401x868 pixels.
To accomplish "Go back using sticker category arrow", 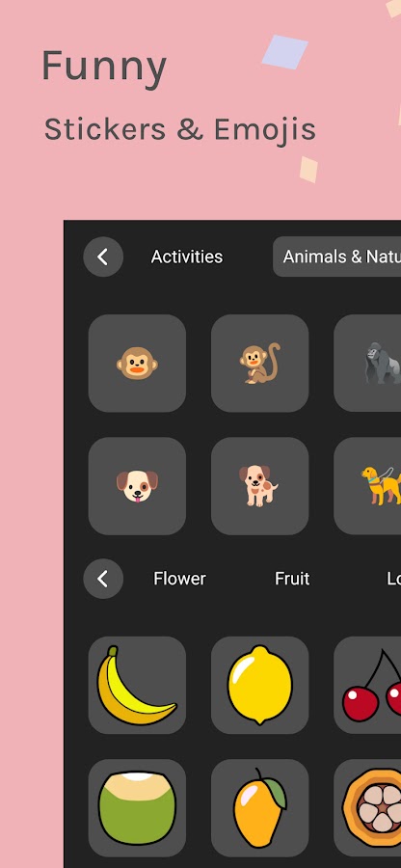I will 103,579.
